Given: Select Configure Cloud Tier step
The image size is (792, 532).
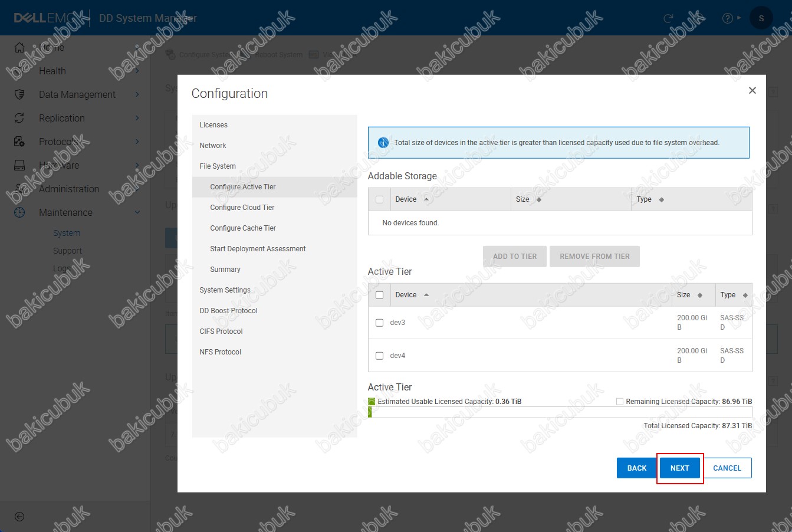Looking at the screenshot, I should pos(275,208).
